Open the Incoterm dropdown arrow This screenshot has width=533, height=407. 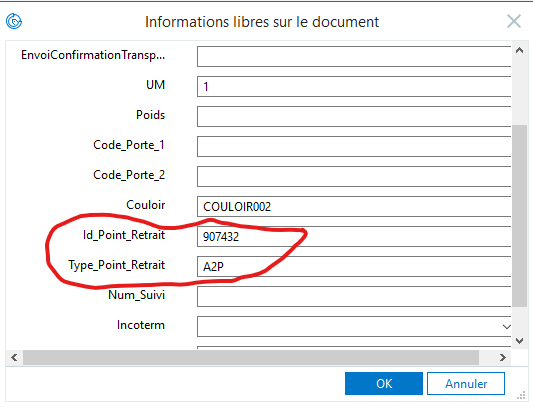(506, 327)
